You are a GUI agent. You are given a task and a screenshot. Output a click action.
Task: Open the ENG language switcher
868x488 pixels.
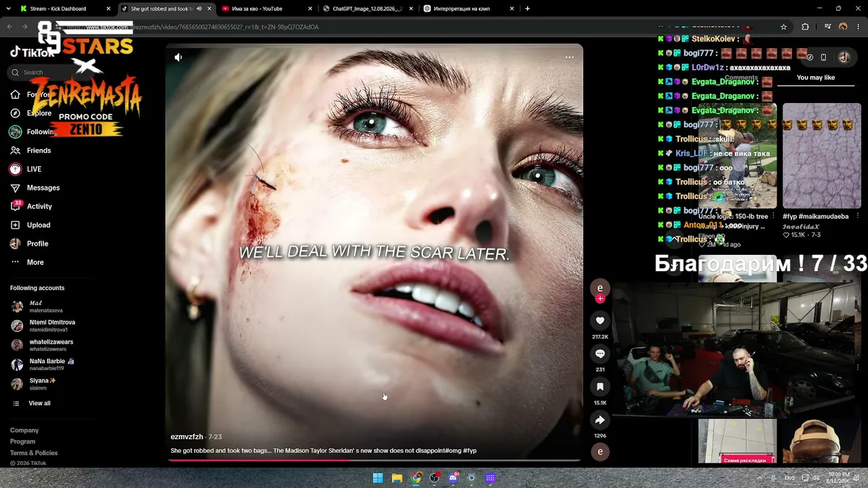pyautogui.click(x=790, y=478)
